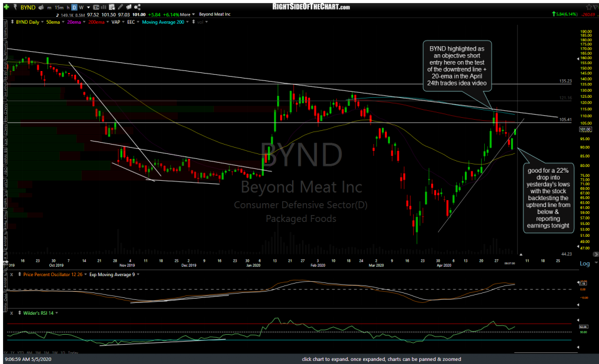Select the hourly timeframe toggle
599x364 pixels.
67,6
